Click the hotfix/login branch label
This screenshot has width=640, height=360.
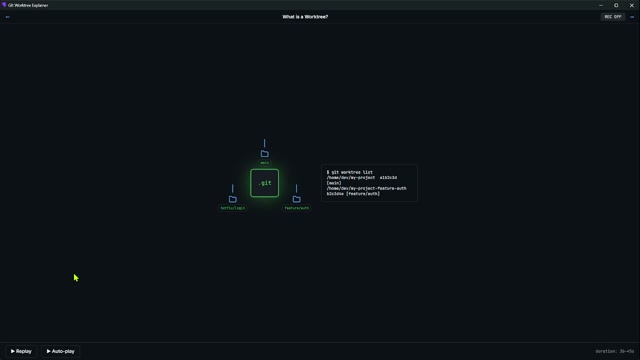coord(233,208)
